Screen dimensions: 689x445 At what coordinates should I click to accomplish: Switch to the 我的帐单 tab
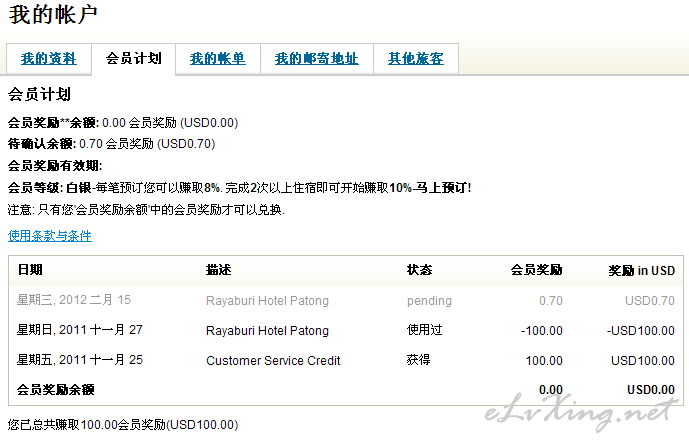(218, 58)
